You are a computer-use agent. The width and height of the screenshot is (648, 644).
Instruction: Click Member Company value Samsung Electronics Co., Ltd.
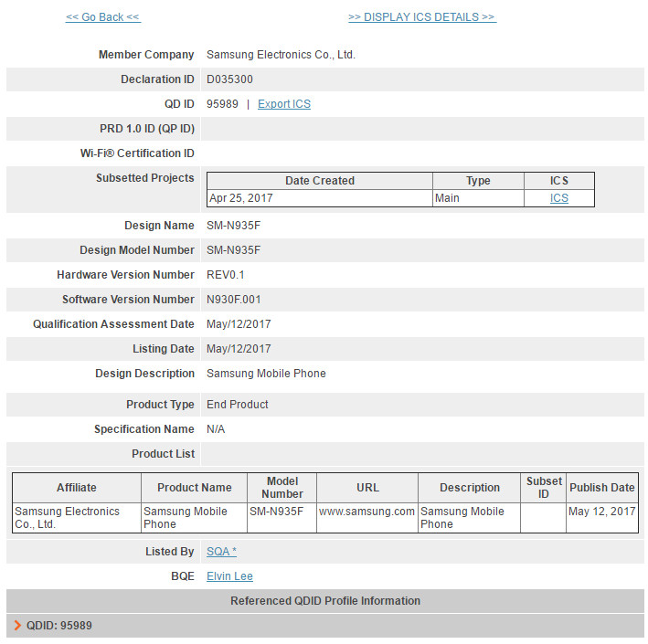point(281,55)
